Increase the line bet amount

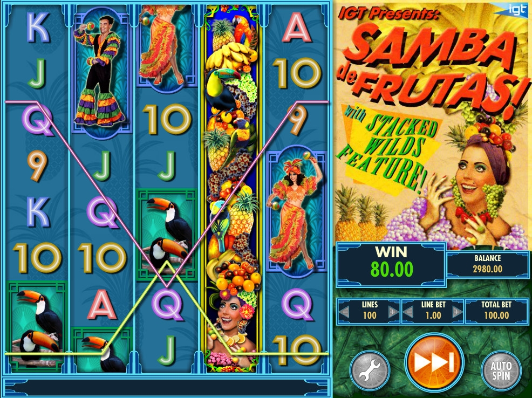pos(458,312)
